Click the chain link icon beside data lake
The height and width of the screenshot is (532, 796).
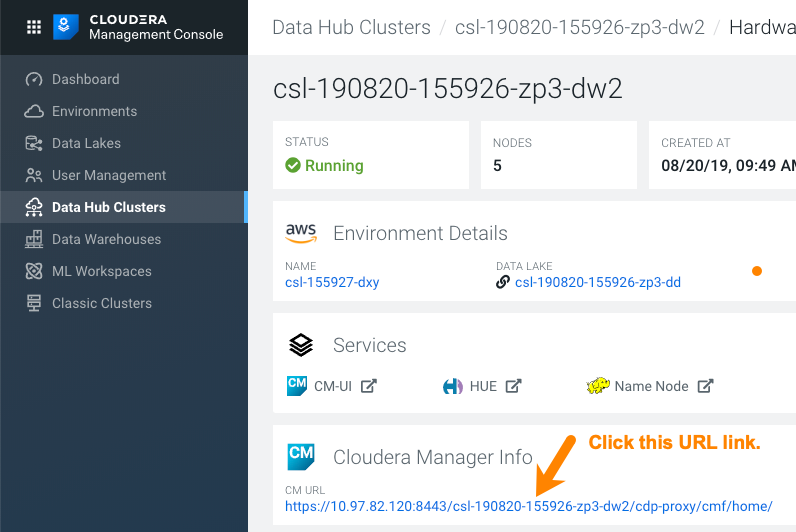[x=503, y=282]
